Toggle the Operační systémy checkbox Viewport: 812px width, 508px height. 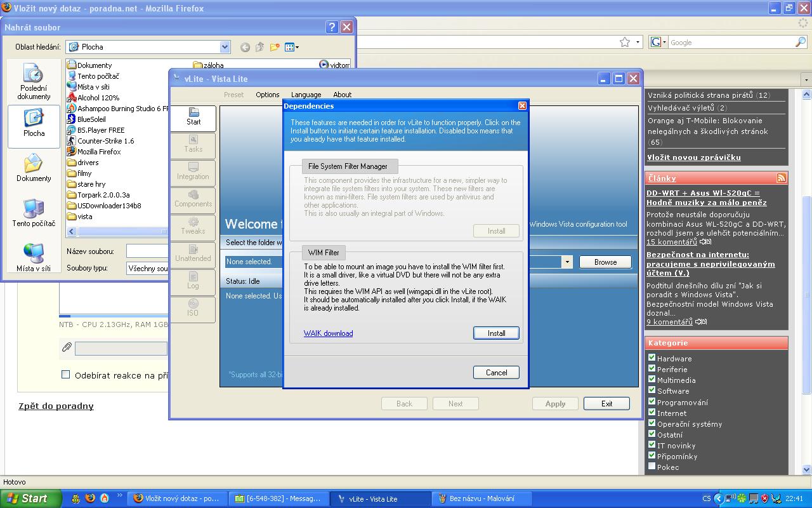(x=652, y=424)
